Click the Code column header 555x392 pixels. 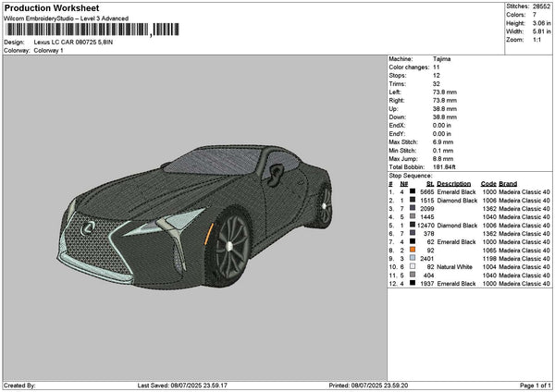488,183
